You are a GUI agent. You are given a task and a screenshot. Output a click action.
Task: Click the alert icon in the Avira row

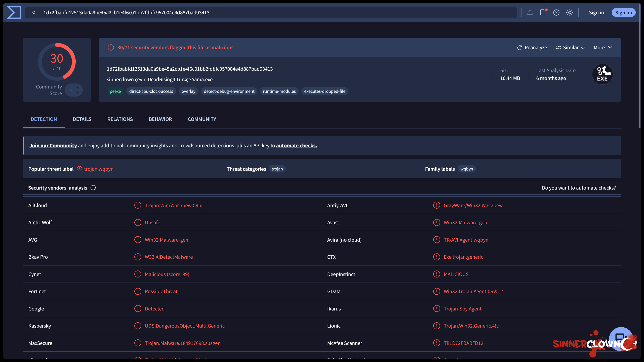437,240
